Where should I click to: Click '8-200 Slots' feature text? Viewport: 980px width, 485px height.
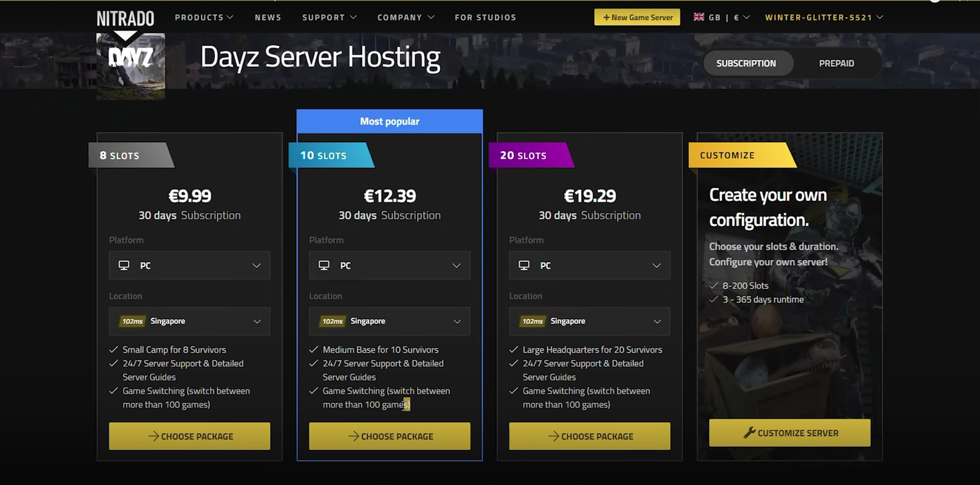click(745, 285)
